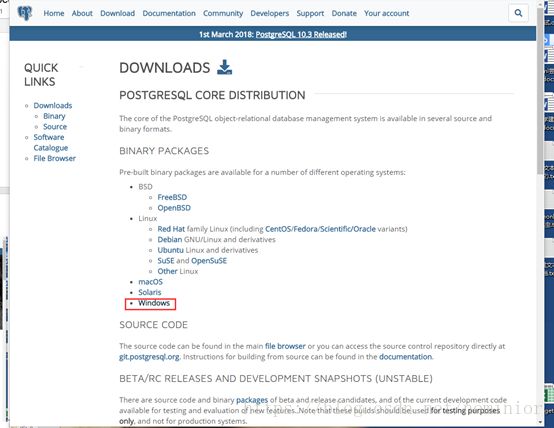Open the Ubuntu packages link
Screen dimensions: 554x428
point(170,250)
